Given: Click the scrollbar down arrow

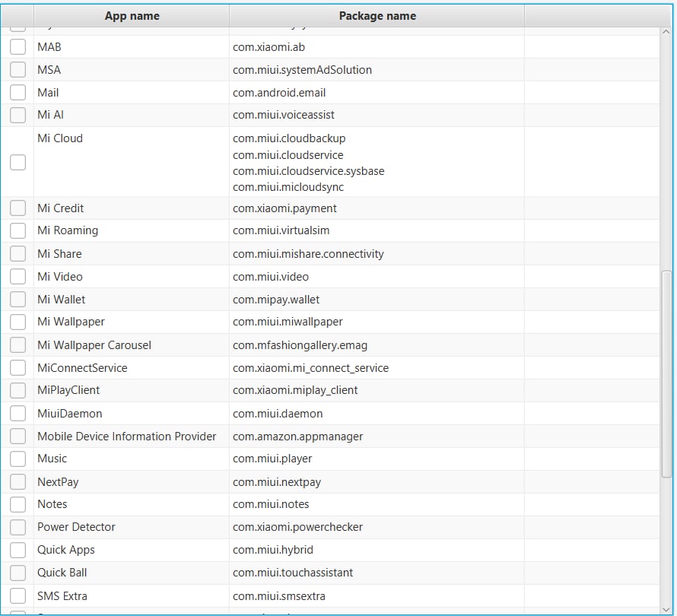Looking at the screenshot, I should [x=666, y=609].
